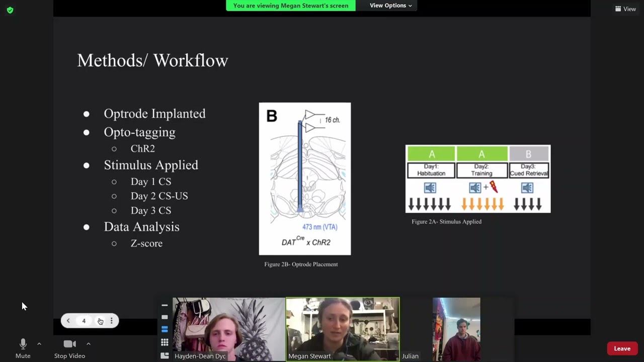Click caption 'Figure 2A- Stimulus Applied'
The image size is (644, 362).
[x=446, y=221]
